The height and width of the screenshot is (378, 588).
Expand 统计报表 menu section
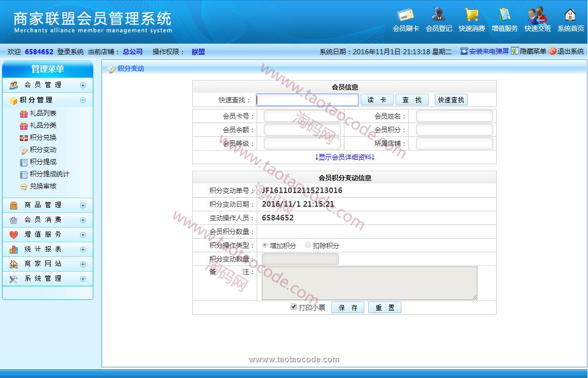[83, 249]
